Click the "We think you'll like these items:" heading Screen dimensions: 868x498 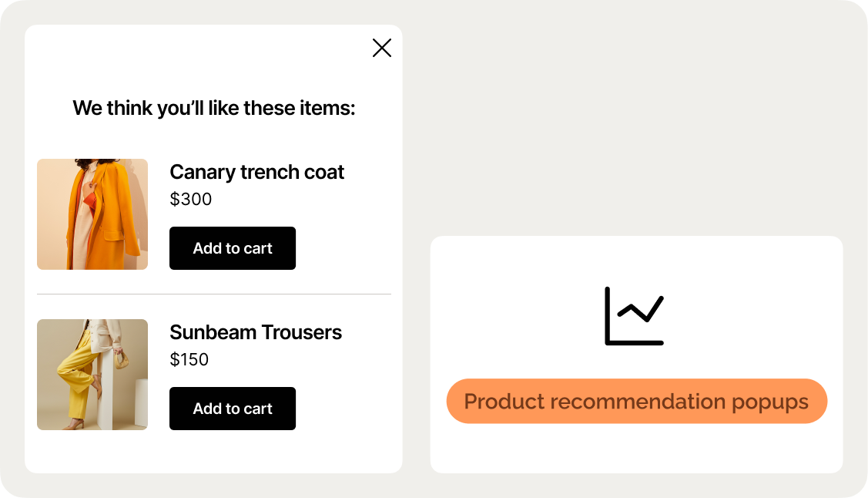click(214, 108)
